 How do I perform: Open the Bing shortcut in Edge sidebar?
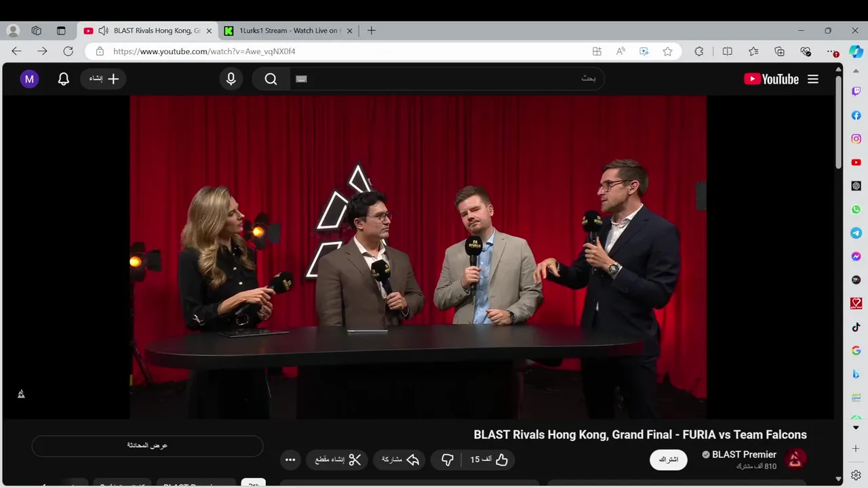coord(856,374)
